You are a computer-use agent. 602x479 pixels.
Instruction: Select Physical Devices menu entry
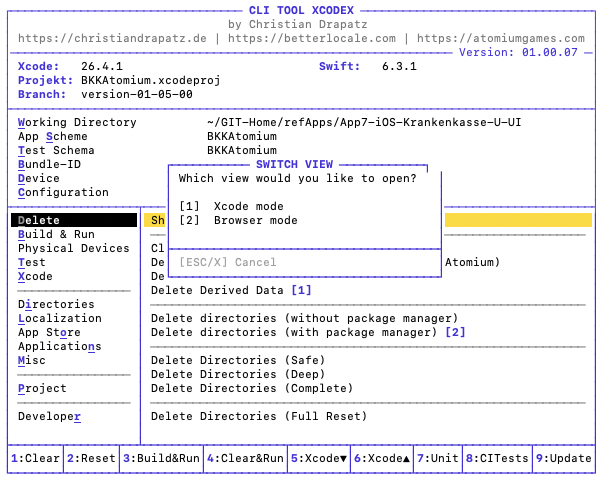click(74, 248)
